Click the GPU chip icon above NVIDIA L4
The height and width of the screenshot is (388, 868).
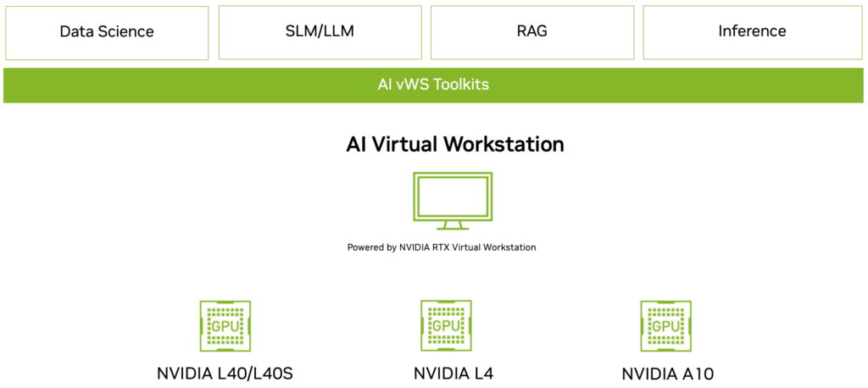point(446,325)
